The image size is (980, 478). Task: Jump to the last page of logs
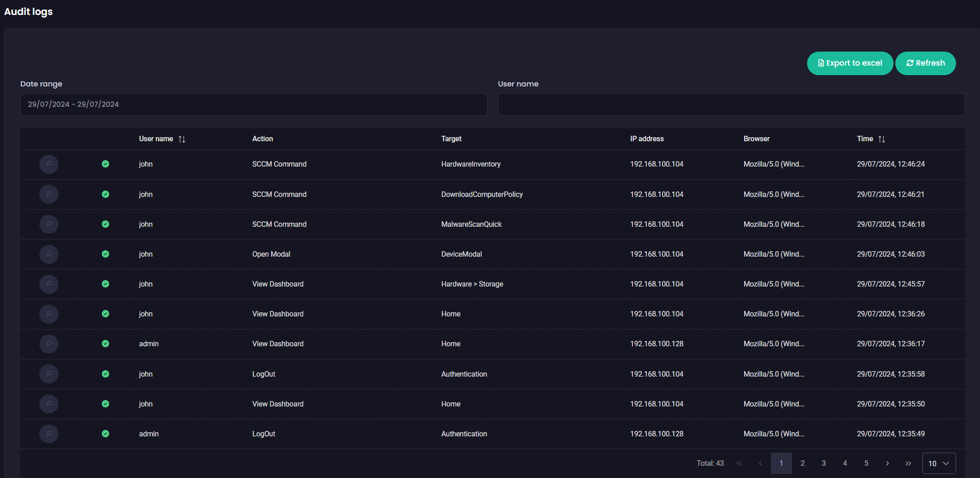coord(908,463)
